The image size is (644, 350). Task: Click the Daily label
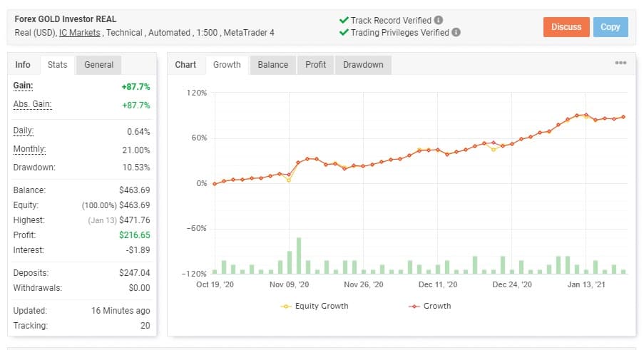click(x=24, y=131)
